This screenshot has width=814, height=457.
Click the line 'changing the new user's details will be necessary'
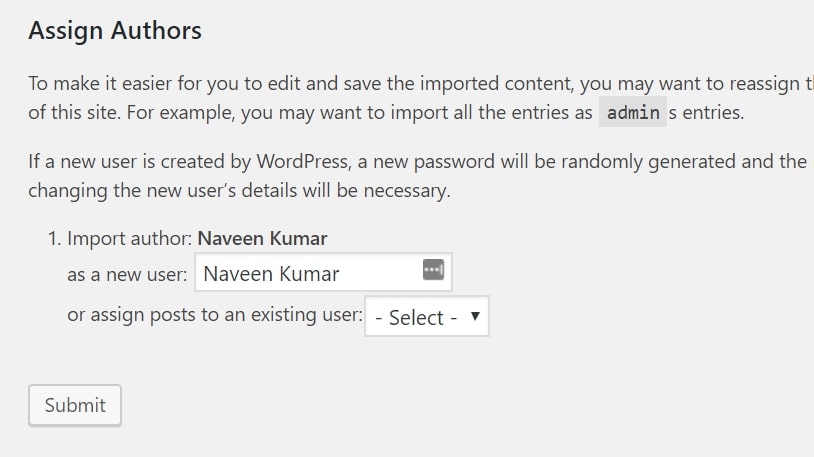coord(239,190)
